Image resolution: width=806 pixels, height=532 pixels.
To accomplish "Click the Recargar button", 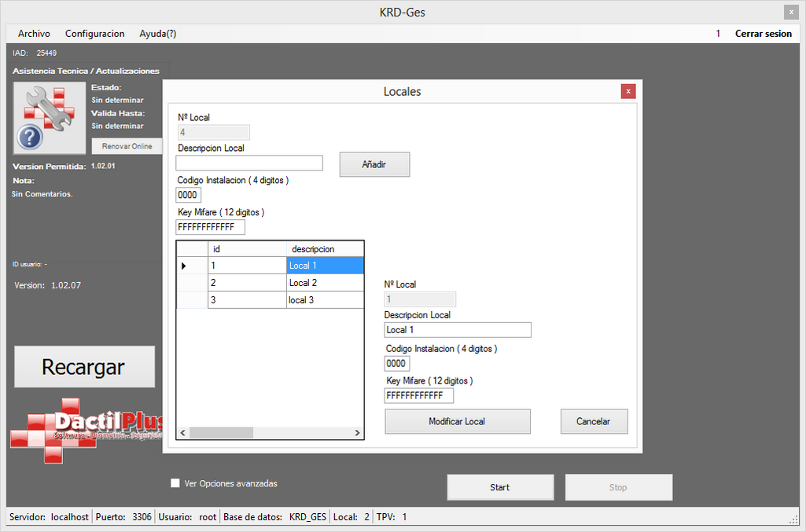I will pos(84,367).
